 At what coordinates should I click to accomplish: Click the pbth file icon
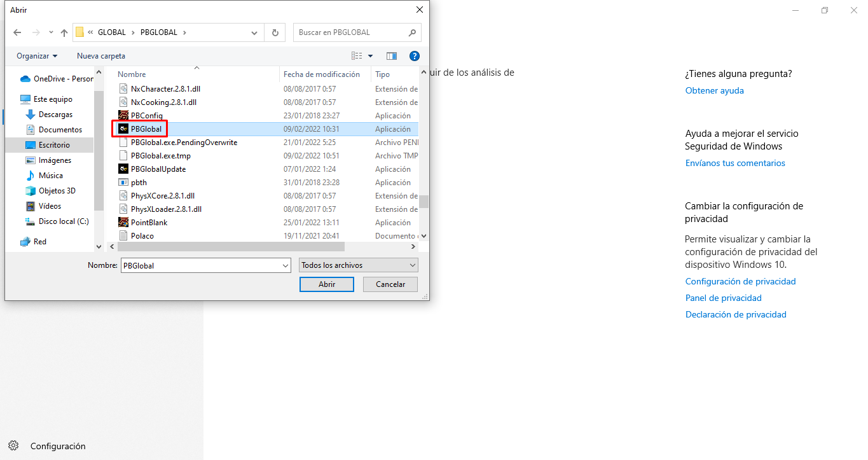(x=124, y=183)
